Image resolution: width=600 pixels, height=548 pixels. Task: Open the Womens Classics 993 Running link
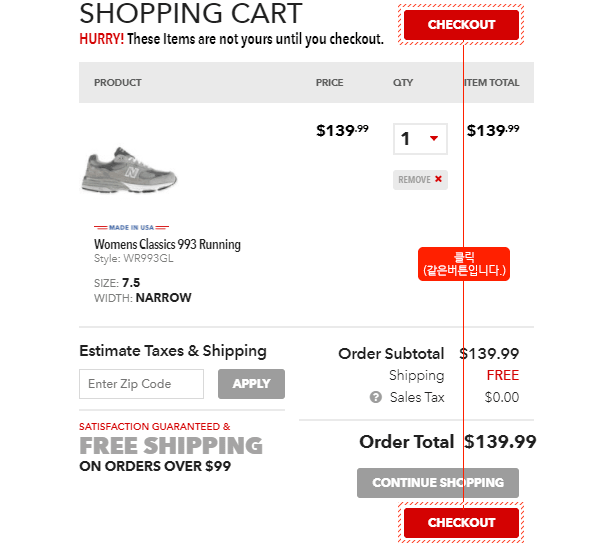point(167,244)
